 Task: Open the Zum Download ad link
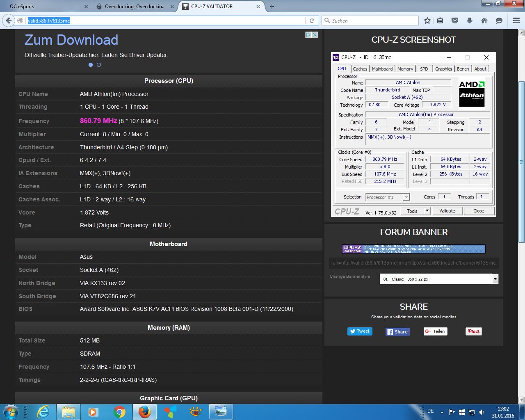click(x=71, y=40)
